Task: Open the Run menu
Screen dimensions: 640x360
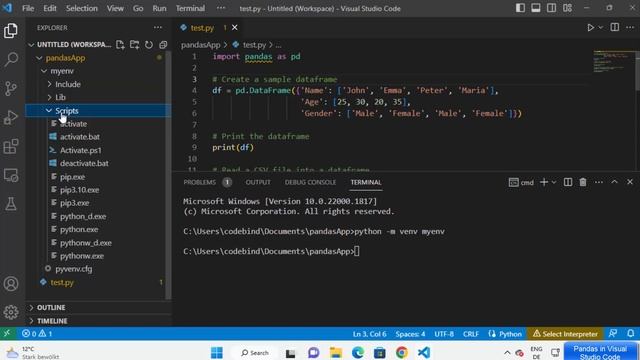Action: click(x=159, y=8)
